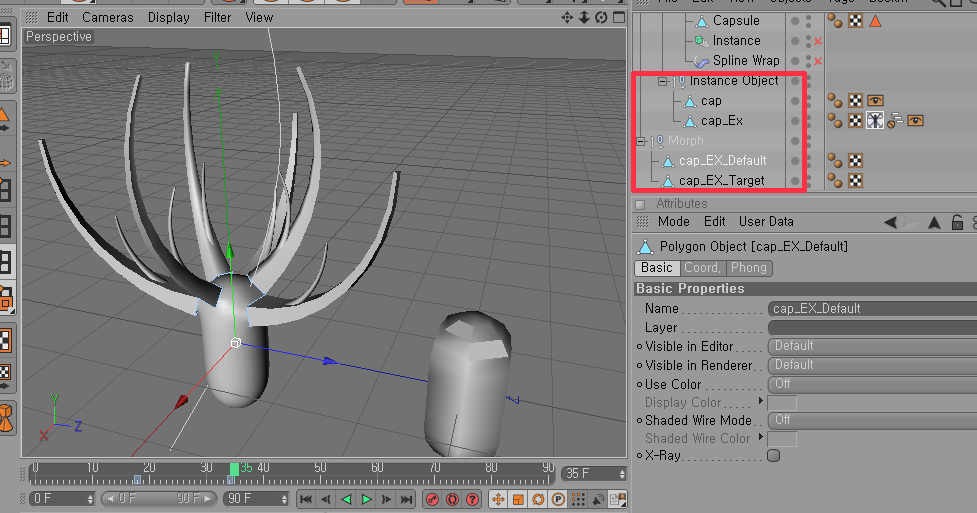The width and height of the screenshot is (977, 513).
Task: Click the eye display tag on cap
Action: pyautogui.click(x=875, y=101)
